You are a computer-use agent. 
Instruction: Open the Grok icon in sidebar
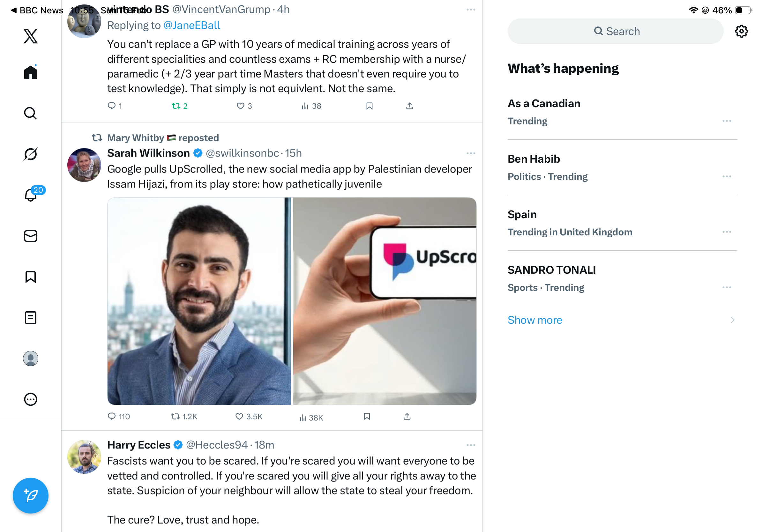tap(31, 154)
